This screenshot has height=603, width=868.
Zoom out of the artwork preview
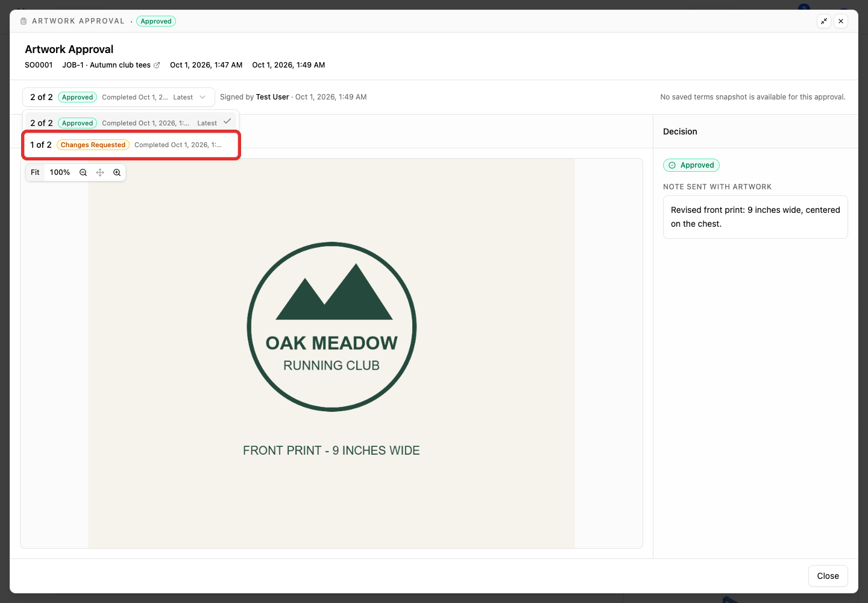point(83,172)
